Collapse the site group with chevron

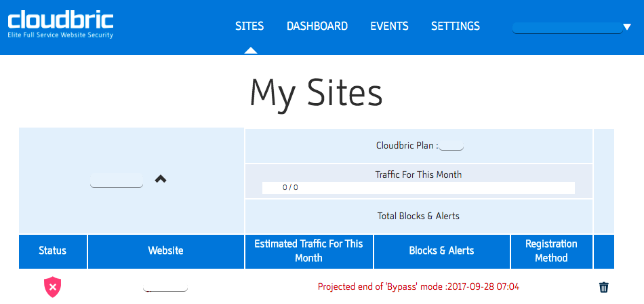coord(161,179)
